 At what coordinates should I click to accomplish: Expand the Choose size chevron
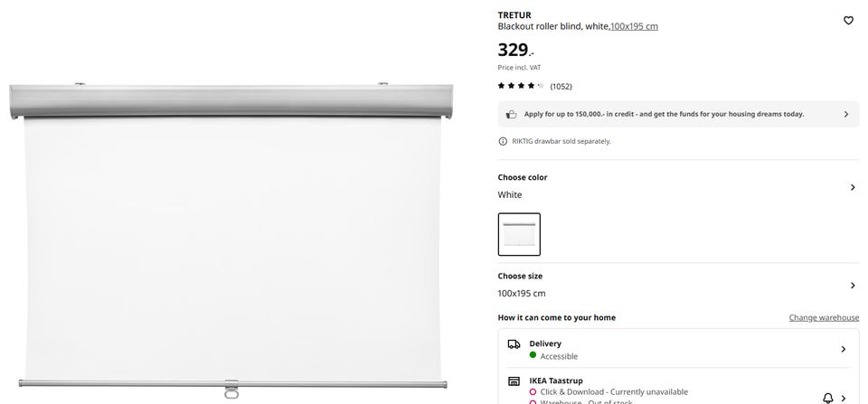point(852,286)
